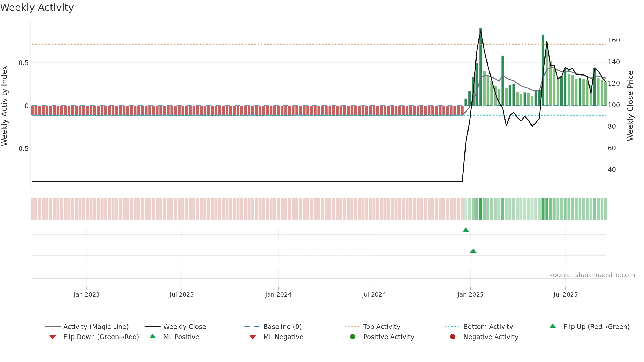Toggle Weekly Close legend entry

175,327
